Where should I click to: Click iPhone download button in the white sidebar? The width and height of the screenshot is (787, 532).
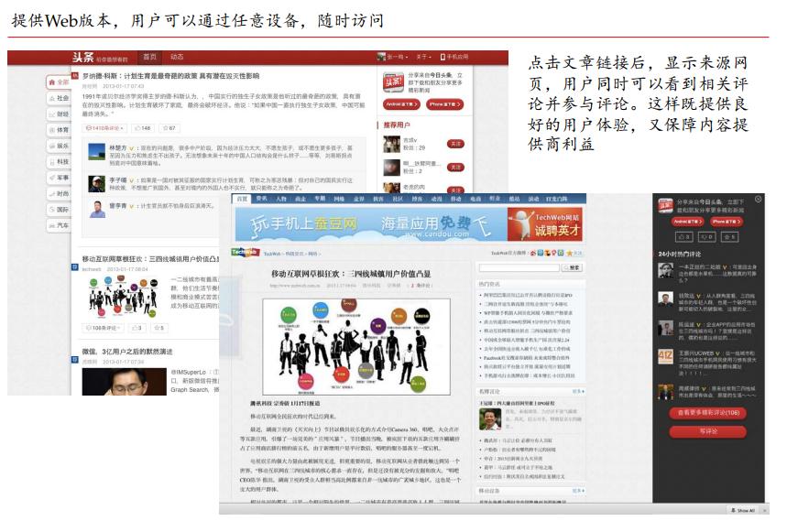point(445,104)
